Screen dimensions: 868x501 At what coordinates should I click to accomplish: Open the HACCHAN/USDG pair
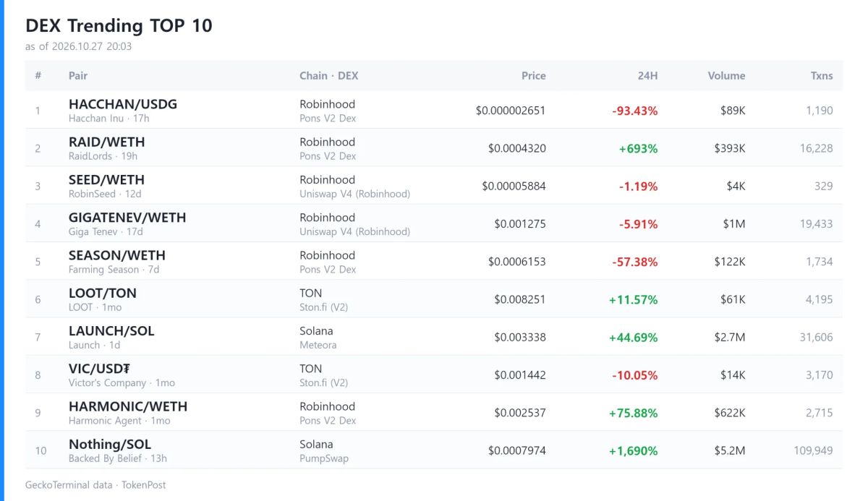pyautogui.click(x=123, y=104)
